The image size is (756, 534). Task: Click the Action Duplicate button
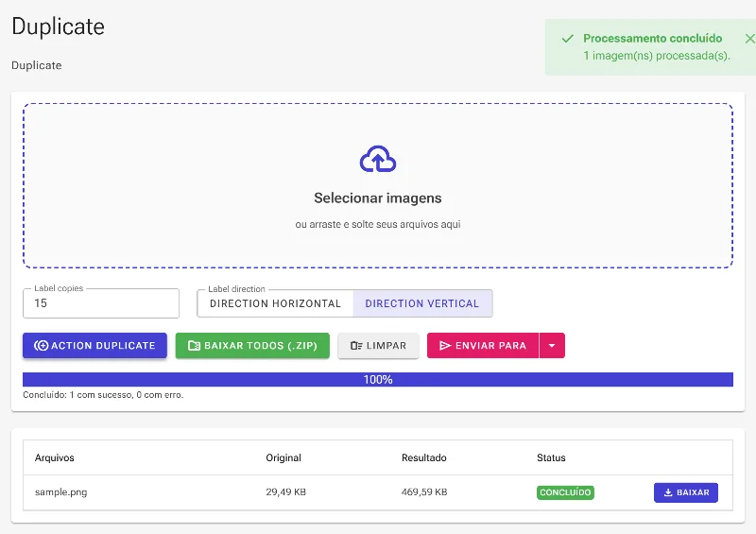coord(94,345)
